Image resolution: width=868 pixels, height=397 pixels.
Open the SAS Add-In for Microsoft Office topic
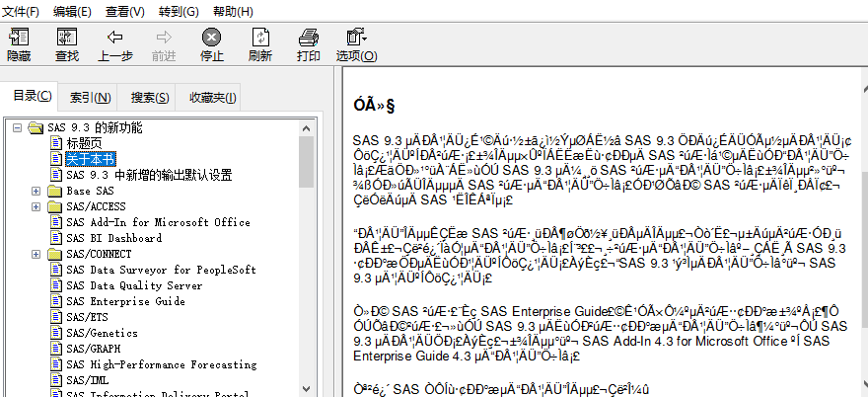[x=159, y=222]
